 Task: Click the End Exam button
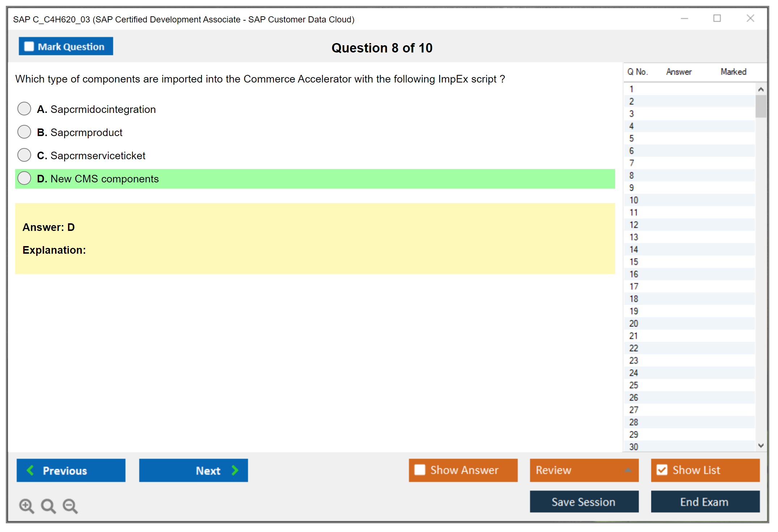click(x=705, y=502)
